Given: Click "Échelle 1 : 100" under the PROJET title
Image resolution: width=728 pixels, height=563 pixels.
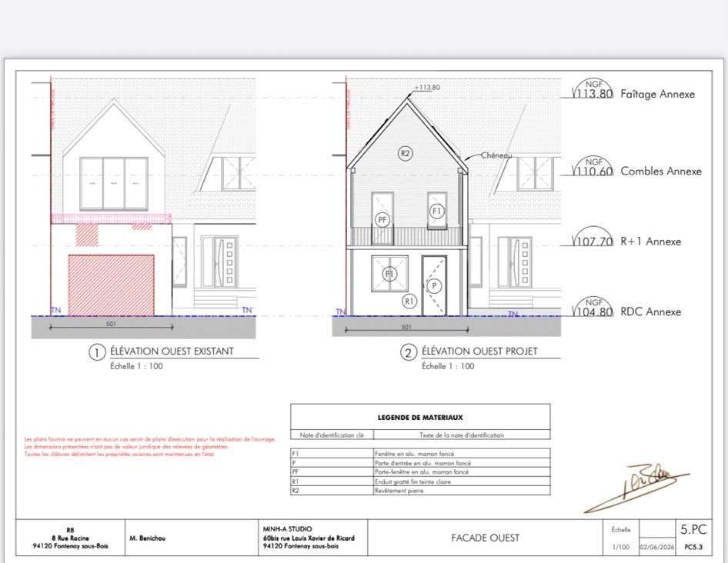Looking at the screenshot, I should (x=448, y=366).
